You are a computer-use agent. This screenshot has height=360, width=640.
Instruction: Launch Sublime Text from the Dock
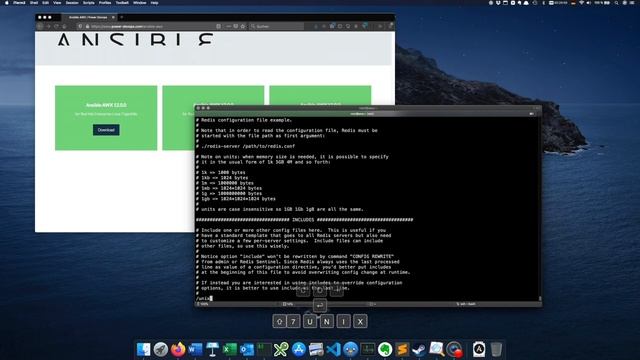point(402,349)
